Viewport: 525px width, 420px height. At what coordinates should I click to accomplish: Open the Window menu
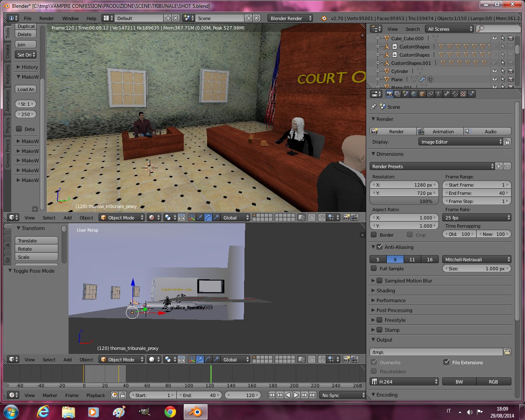(70, 18)
